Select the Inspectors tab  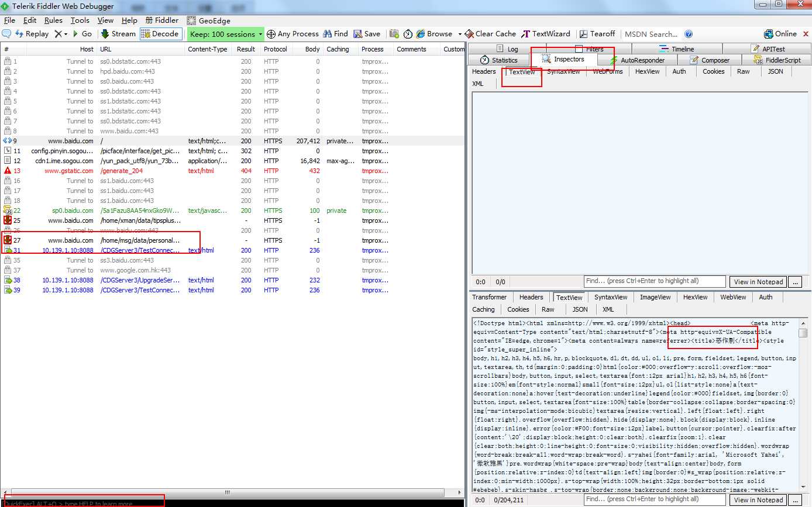(563, 60)
